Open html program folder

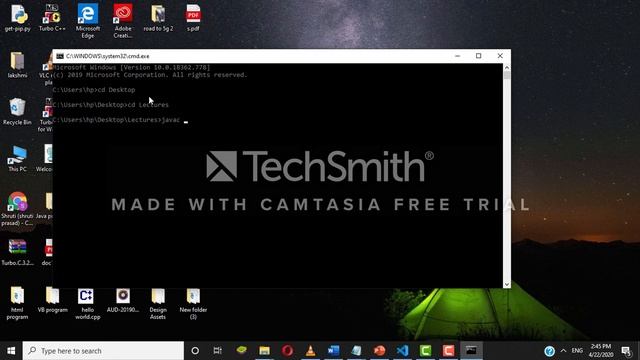(x=17, y=303)
